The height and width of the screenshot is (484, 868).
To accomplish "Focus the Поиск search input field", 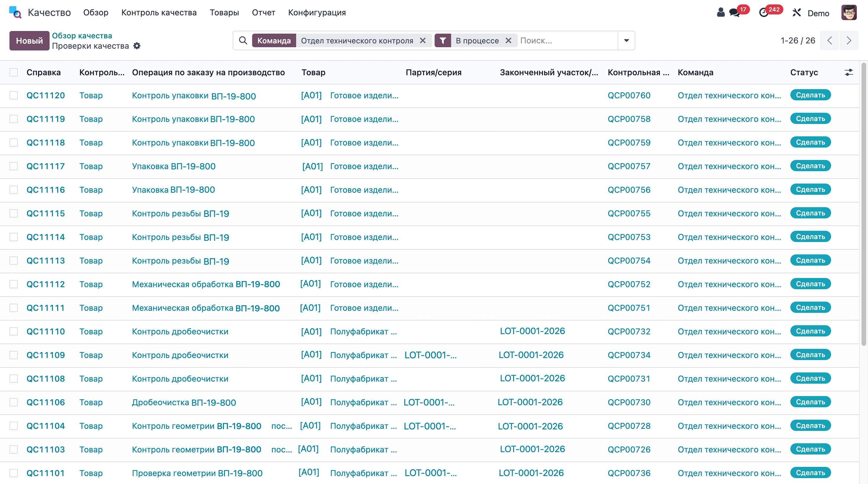I will tap(568, 40).
